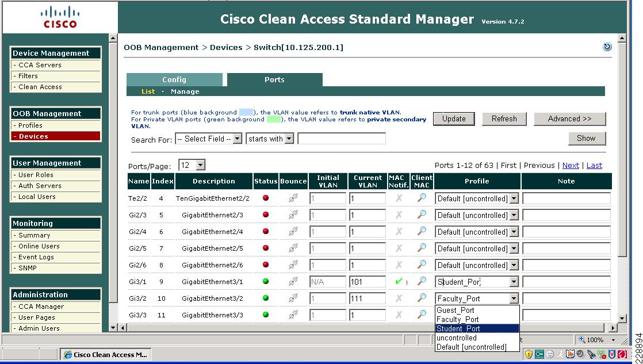Select Student_Port in the open profile list
Image resolution: width=643 pixels, height=364 pixels.
[x=477, y=328]
